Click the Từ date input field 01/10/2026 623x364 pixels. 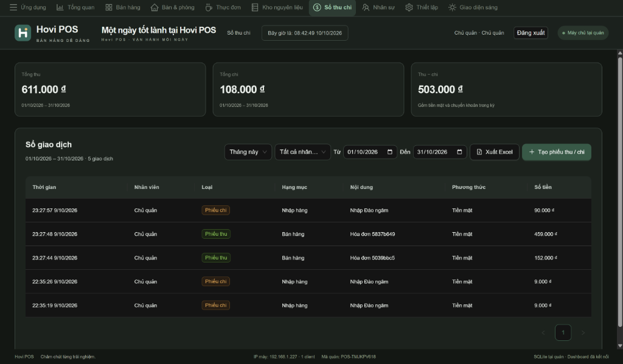tap(370, 152)
